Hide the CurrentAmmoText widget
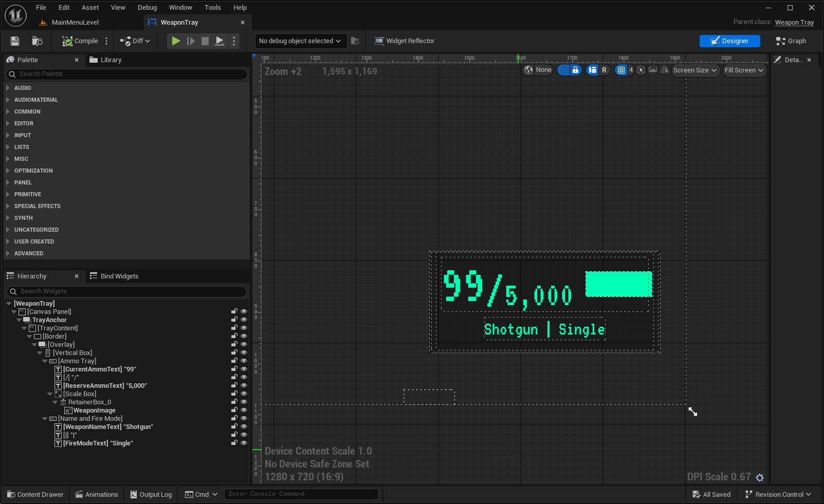824x504 pixels. tap(244, 369)
